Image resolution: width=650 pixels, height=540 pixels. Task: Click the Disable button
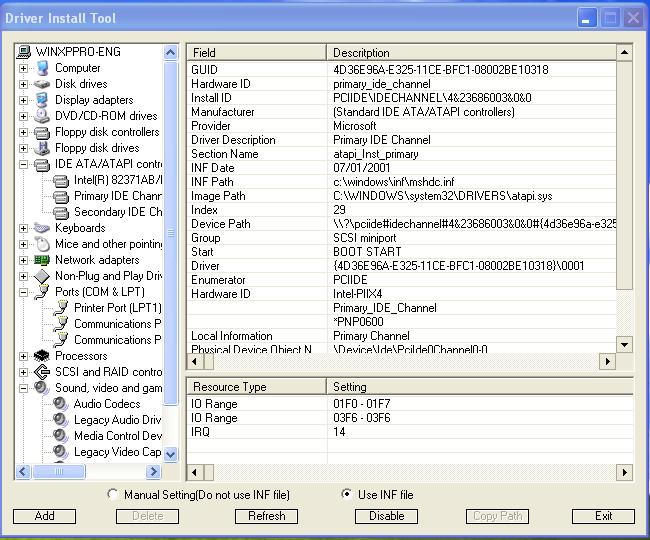386,516
